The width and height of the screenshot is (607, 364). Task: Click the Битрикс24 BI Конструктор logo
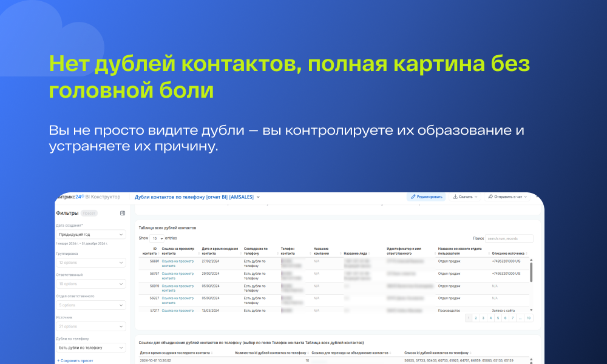click(88, 197)
